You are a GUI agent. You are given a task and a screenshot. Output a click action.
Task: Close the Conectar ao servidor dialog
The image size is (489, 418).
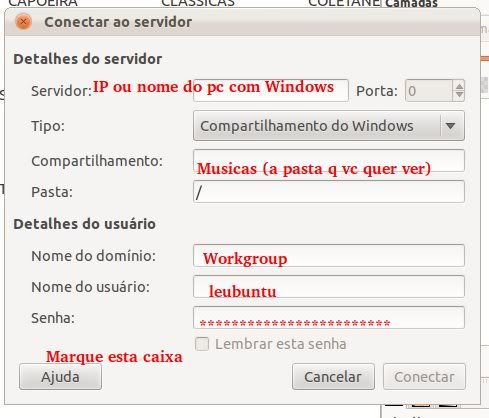[23, 22]
